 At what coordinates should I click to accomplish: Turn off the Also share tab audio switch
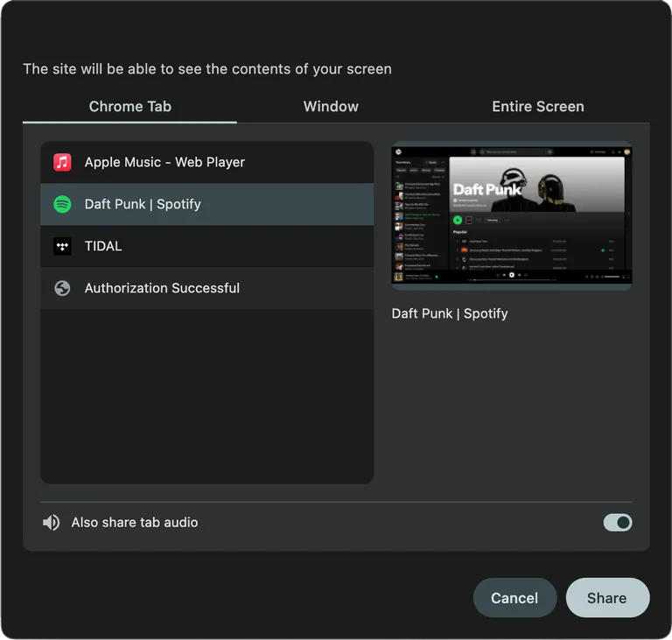[x=618, y=523]
